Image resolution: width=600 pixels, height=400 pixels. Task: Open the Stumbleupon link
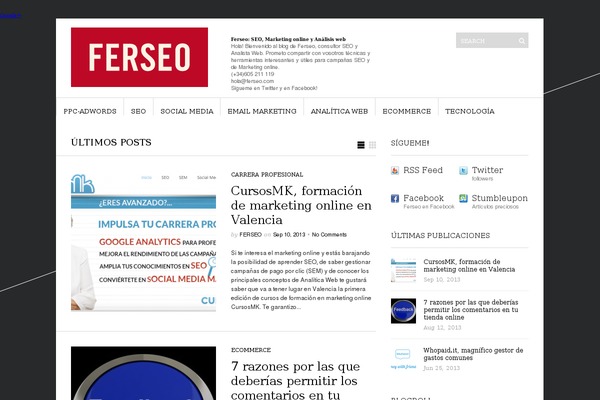click(499, 198)
